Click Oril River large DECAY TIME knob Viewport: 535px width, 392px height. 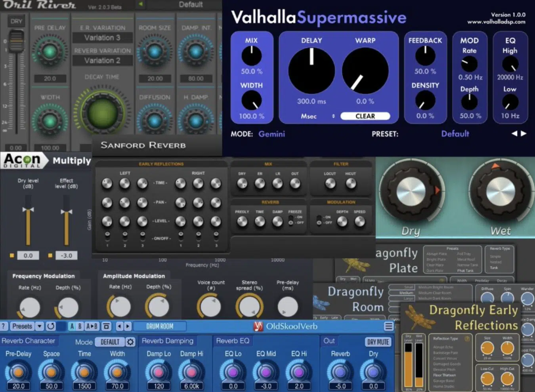point(103,114)
